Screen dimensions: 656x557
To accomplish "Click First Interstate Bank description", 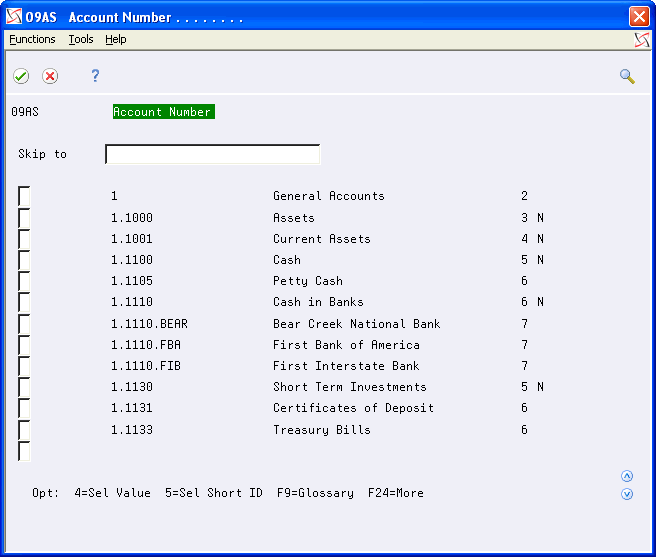I will [x=346, y=366].
